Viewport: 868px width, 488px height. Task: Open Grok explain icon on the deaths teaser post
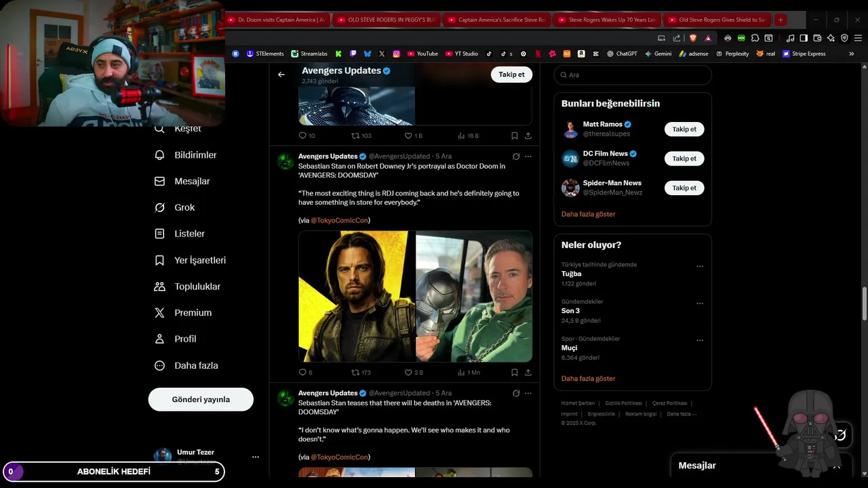coord(516,393)
